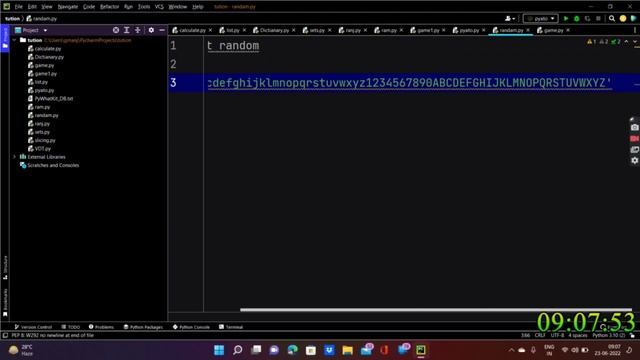Select Scratches and Consoles node

pyautogui.click(x=49, y=165)
